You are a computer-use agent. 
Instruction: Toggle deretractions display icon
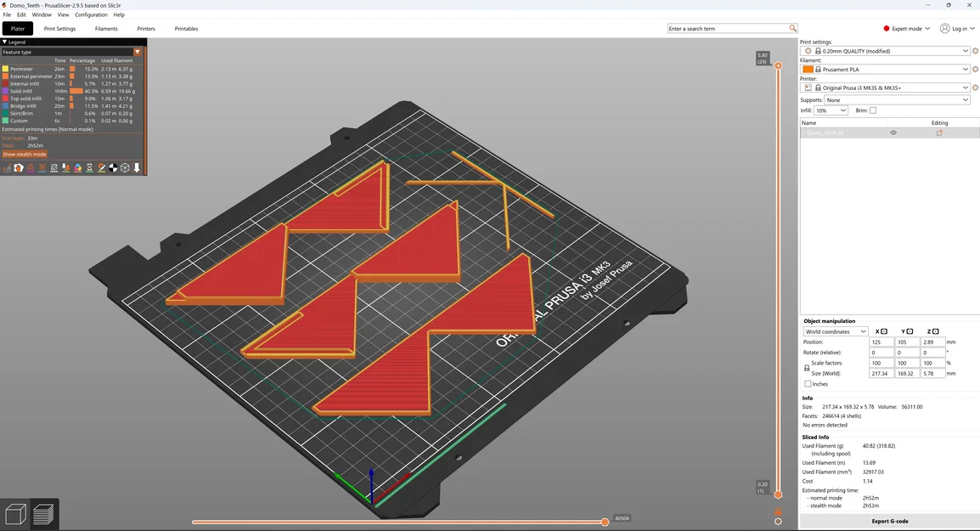click(x=42, y=167)
